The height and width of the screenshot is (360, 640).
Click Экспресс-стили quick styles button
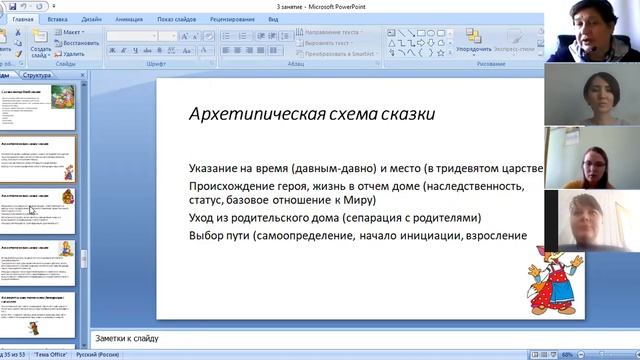point(514,42)
